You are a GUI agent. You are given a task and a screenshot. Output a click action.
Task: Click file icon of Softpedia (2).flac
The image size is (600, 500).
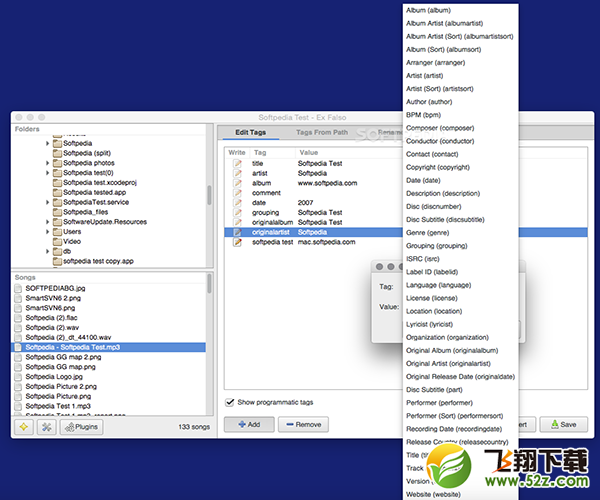(x=18, y=318)
